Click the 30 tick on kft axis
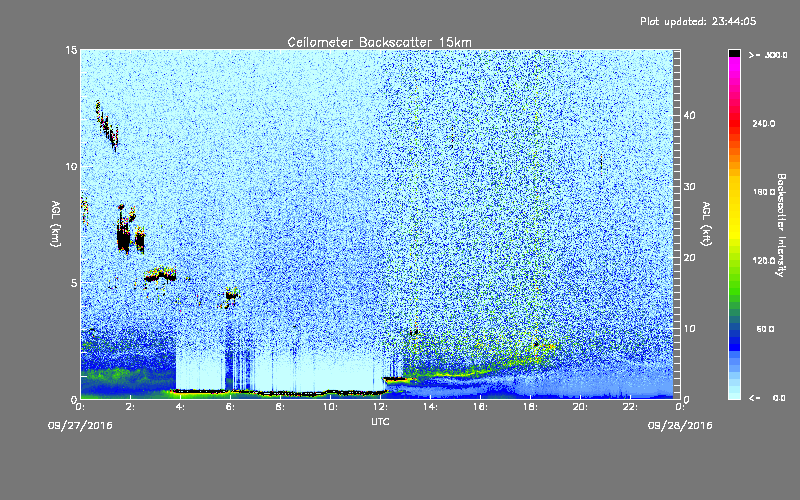This screenshot has width=800, height=500. pos(689,186)
